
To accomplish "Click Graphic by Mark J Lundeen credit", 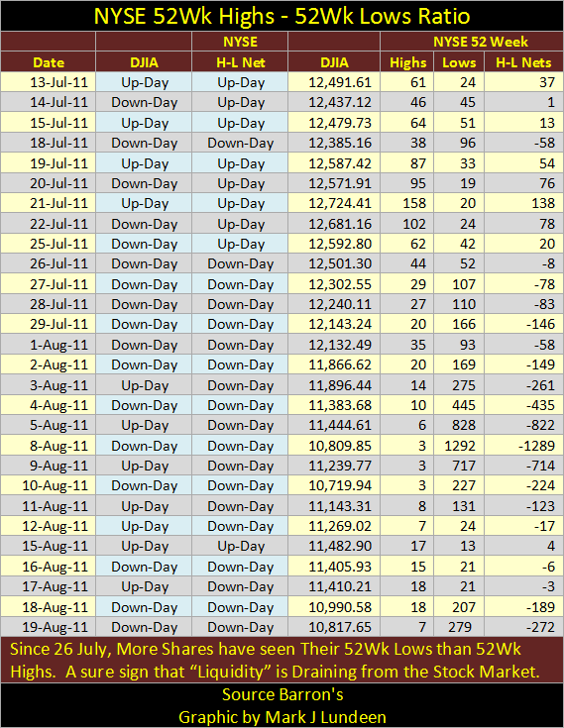I will [282, 717].
